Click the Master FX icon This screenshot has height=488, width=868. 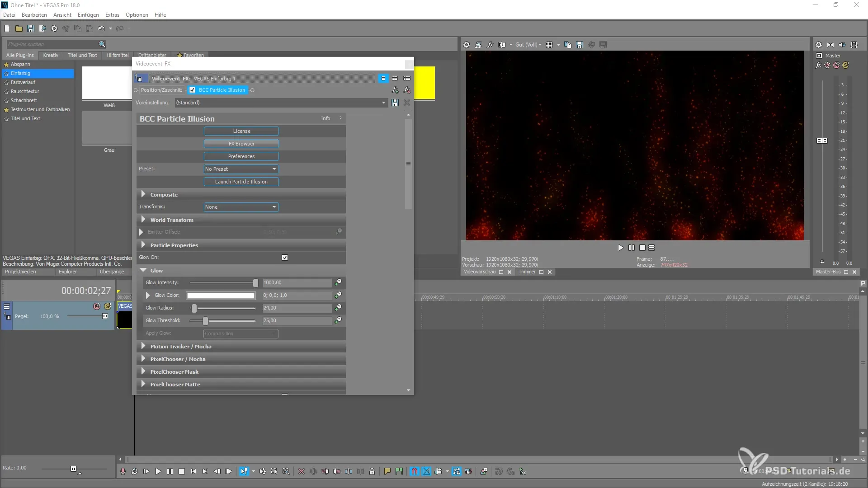pos(818,65)
